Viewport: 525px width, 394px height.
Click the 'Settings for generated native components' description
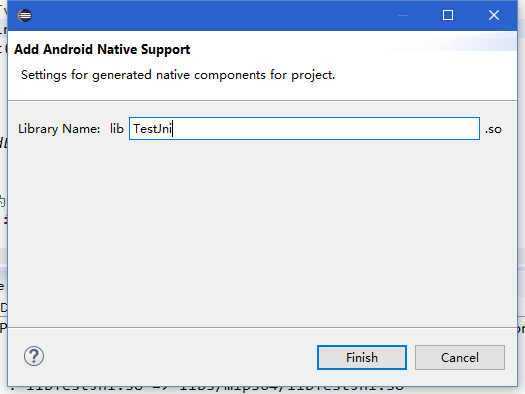click(178, 75)
